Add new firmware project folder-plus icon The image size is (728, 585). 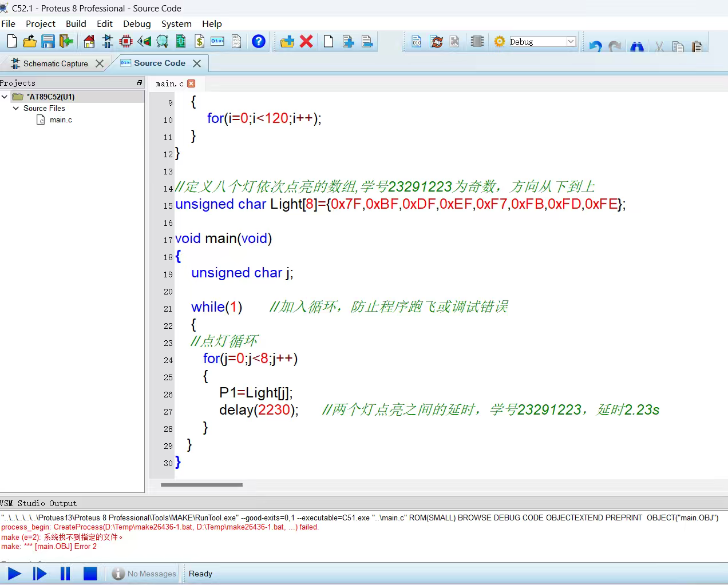click(287, 41)
